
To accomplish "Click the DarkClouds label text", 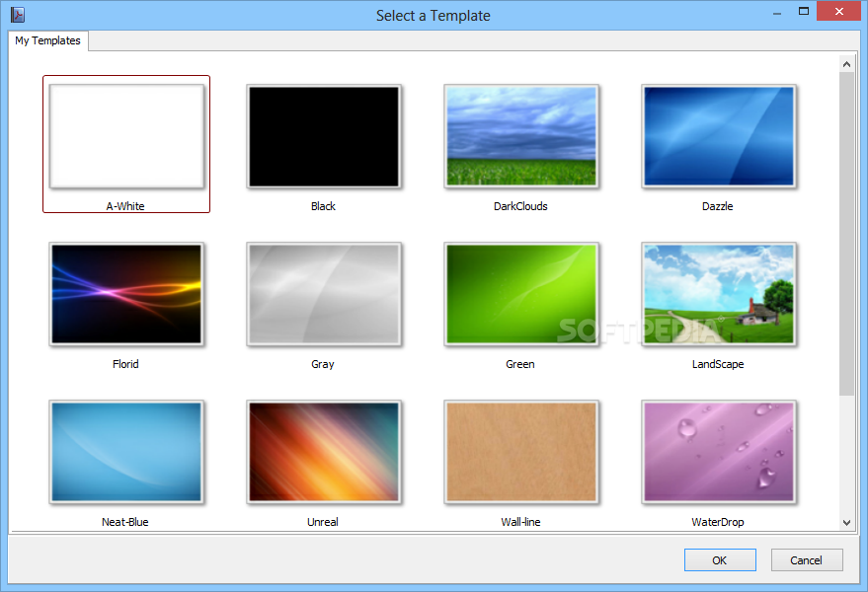I will 520,206.
